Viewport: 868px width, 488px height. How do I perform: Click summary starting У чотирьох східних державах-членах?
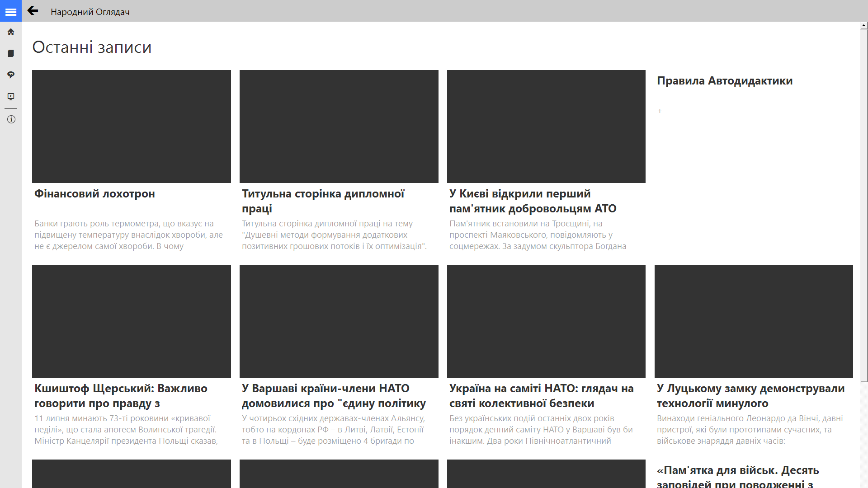tap(334, 430)
